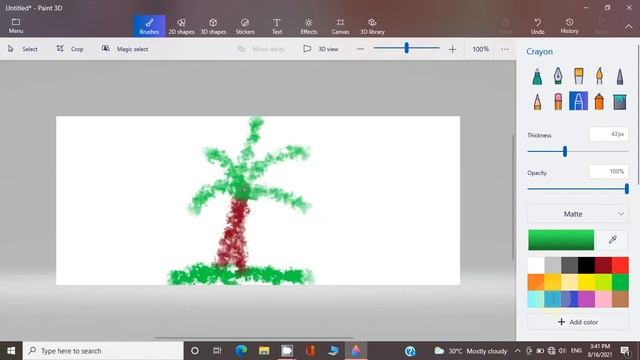
Task: Expand the Matte material dropdown
Action: (x=578, y=214)
